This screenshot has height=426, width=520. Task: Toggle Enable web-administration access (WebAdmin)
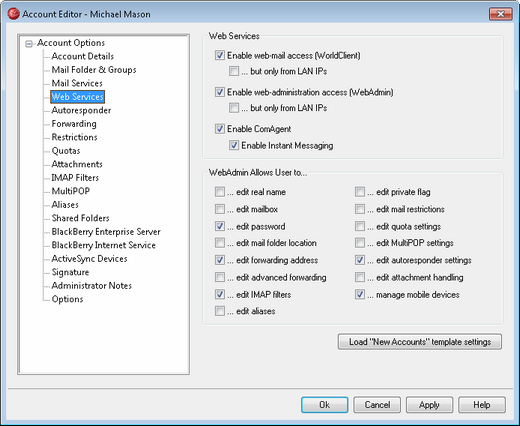pyautogui.click(x=220, y=92)
